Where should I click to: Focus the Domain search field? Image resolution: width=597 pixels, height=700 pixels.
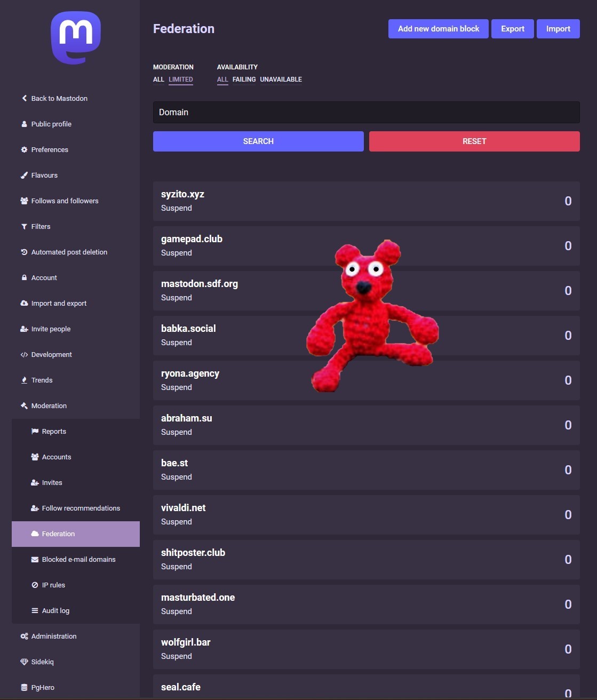coord(367,112)
